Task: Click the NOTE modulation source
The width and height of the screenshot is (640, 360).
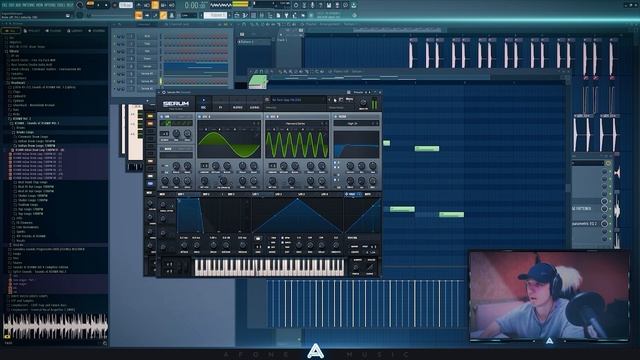Action: (368, 194)
